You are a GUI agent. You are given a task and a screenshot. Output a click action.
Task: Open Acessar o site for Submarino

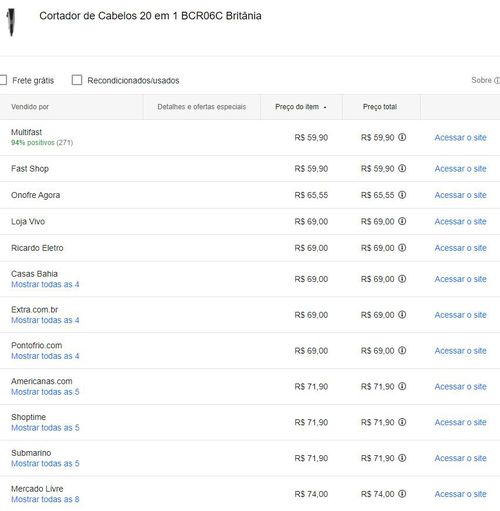coord(460,458)
